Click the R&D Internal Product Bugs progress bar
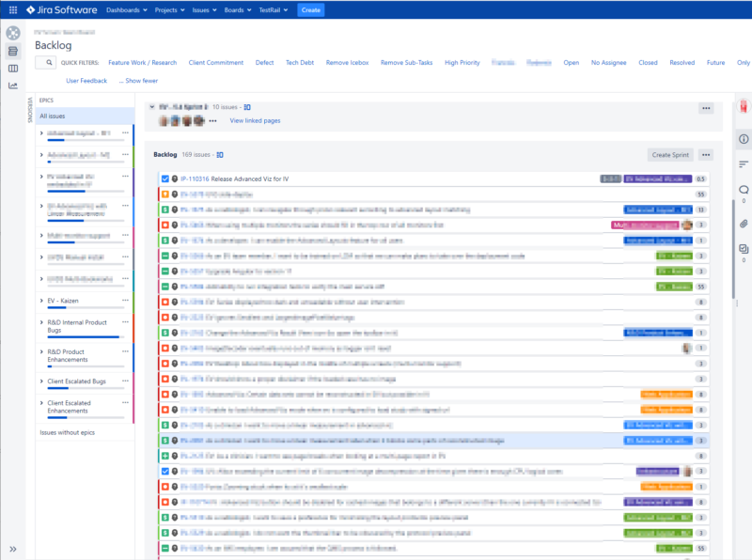Image resolution: width=752 pixels, height=560 pixels. tap(86, 337)
